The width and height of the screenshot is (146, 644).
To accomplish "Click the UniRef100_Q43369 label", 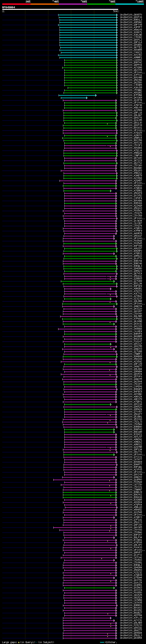I will [131, 98].
